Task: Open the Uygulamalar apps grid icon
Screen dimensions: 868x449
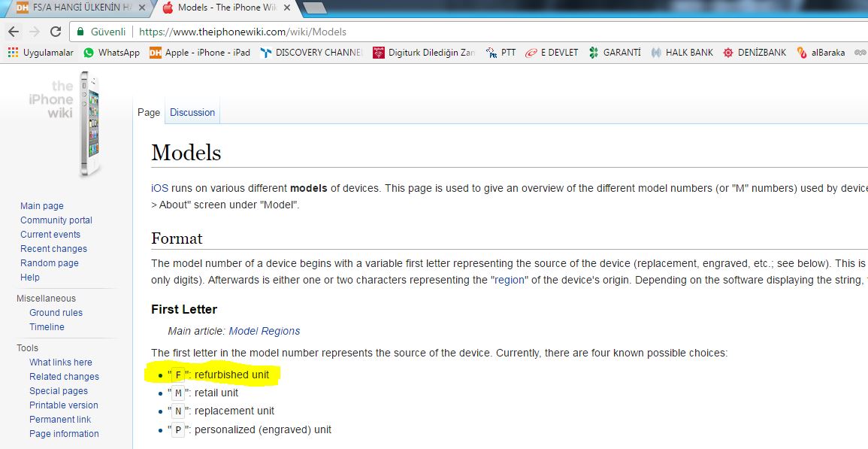Action: pyautogui.click(x=13, y=53)
